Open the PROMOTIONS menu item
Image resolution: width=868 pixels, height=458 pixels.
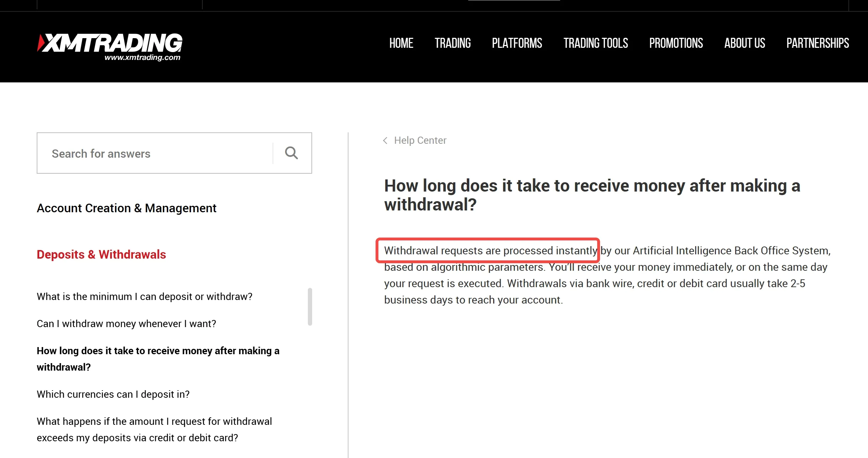tap(676, 43)
